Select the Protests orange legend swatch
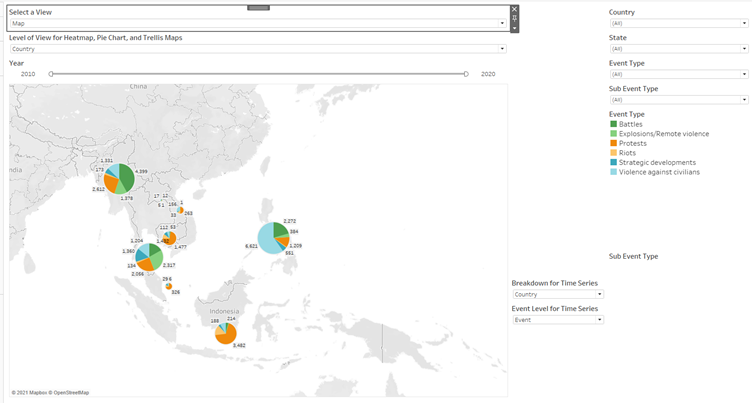This screenshot has height=403, width=752. [x=613, y=143]
